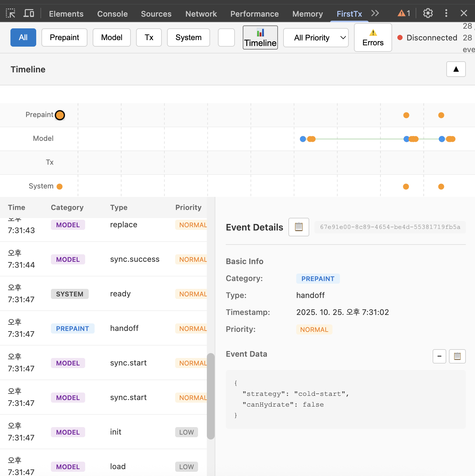Screen dimensions: 475x476
Task: Collapse the Timeline panel with arrow
Action: (x=456, y=69)
